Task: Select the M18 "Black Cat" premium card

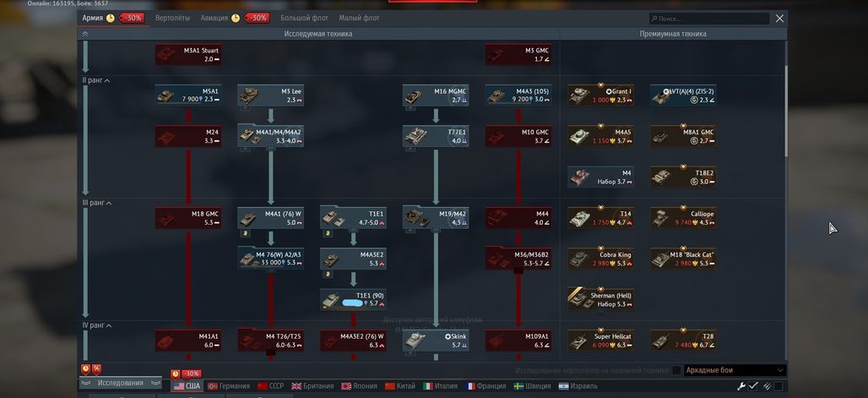Action: point(683,259)
